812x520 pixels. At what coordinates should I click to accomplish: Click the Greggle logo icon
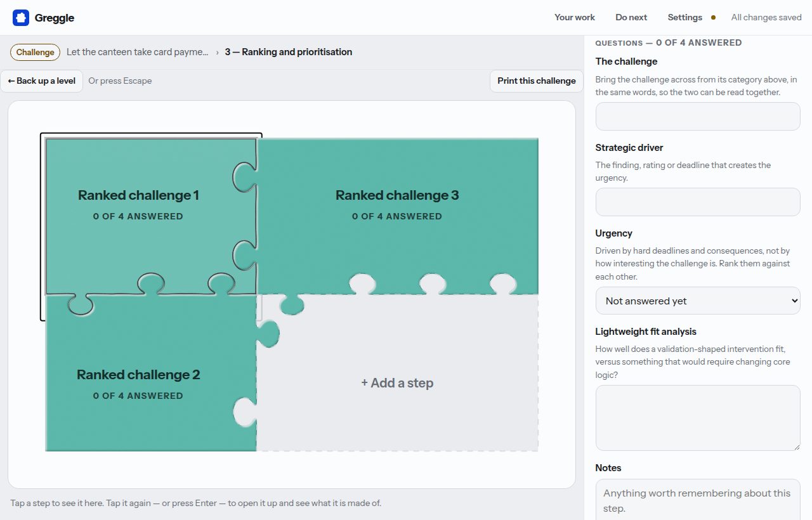21,18
